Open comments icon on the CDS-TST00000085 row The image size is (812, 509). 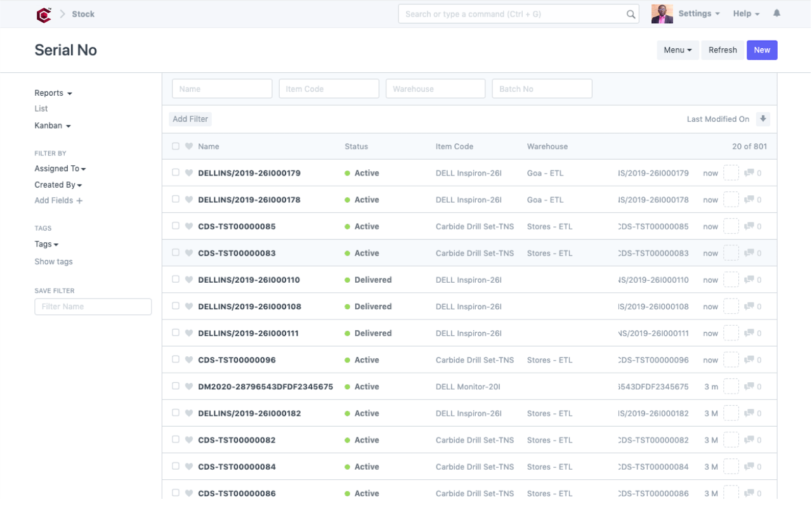(750, 226)
